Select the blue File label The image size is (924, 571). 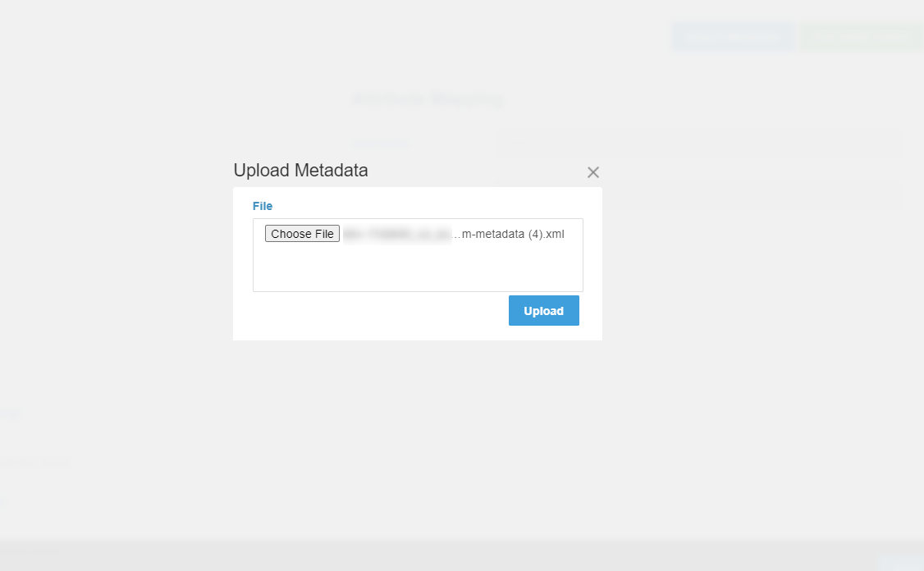click(x=263, y=206)
